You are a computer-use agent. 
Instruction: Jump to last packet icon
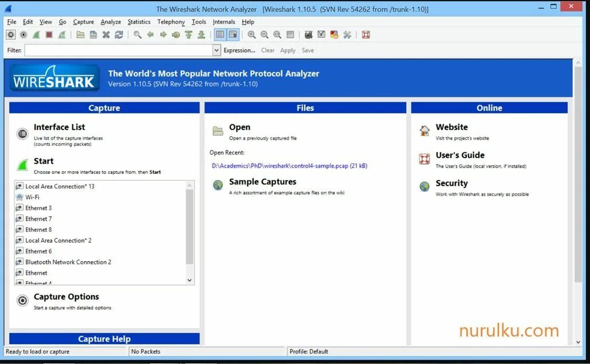click(201, 35)
